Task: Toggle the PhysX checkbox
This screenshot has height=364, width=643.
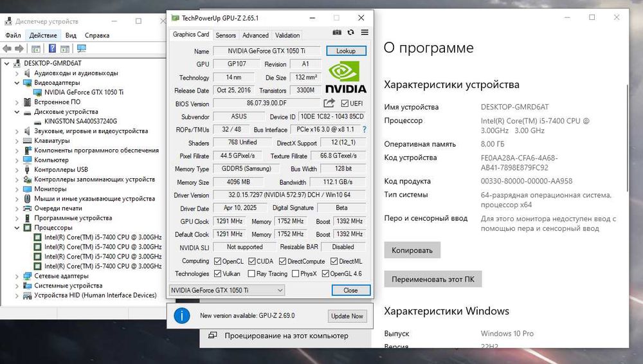Action: [295, 273]
